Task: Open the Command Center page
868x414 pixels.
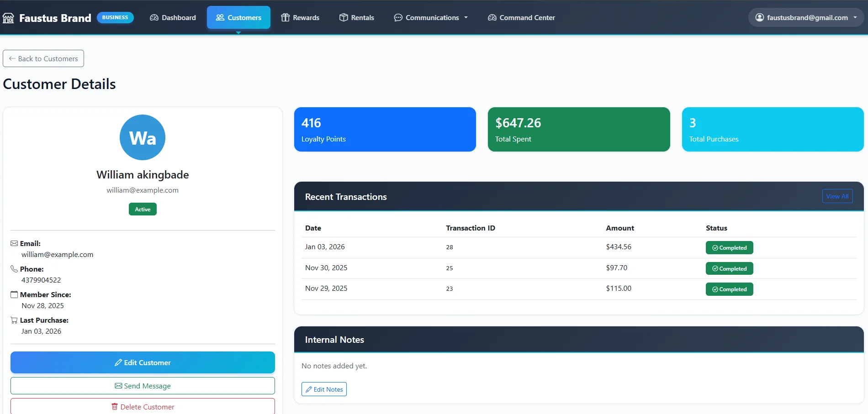Action: [x=521, y=18]
